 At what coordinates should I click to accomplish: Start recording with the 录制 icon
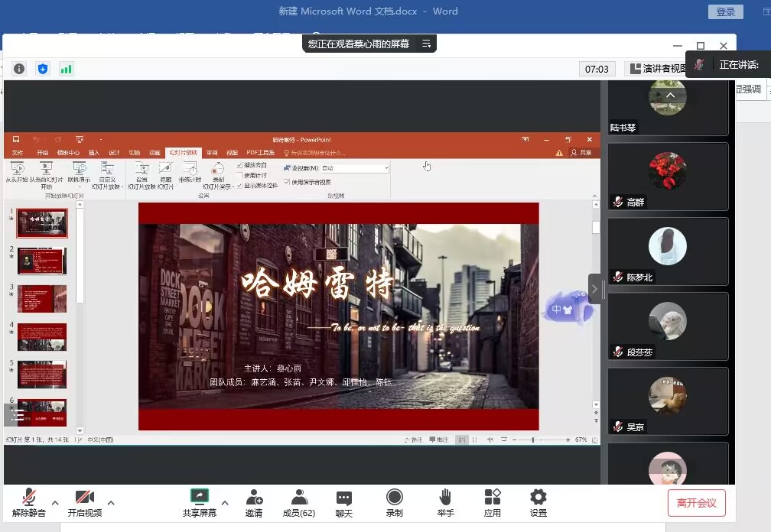click(394, 503)
